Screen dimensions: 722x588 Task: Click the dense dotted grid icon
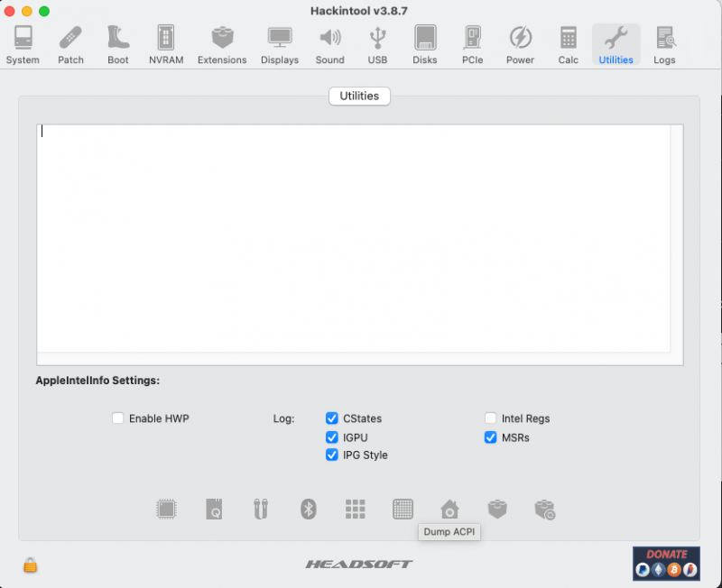403,509
